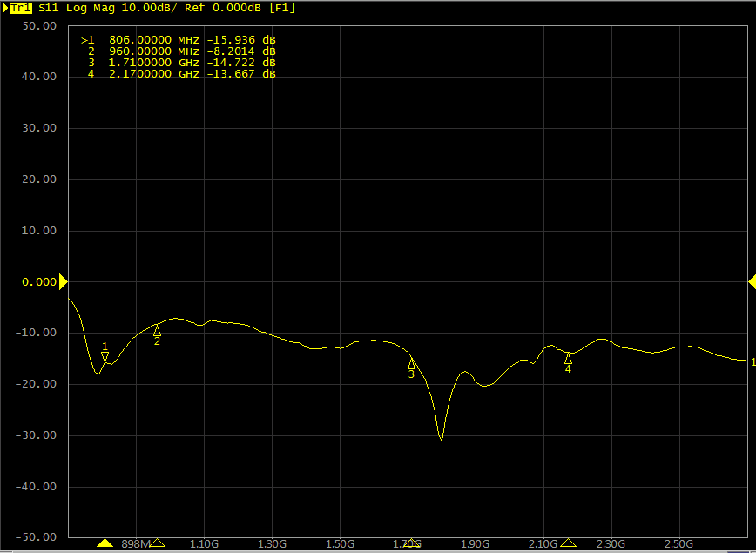Click marker 1 triangle on the trace

[x=105, y=357]
